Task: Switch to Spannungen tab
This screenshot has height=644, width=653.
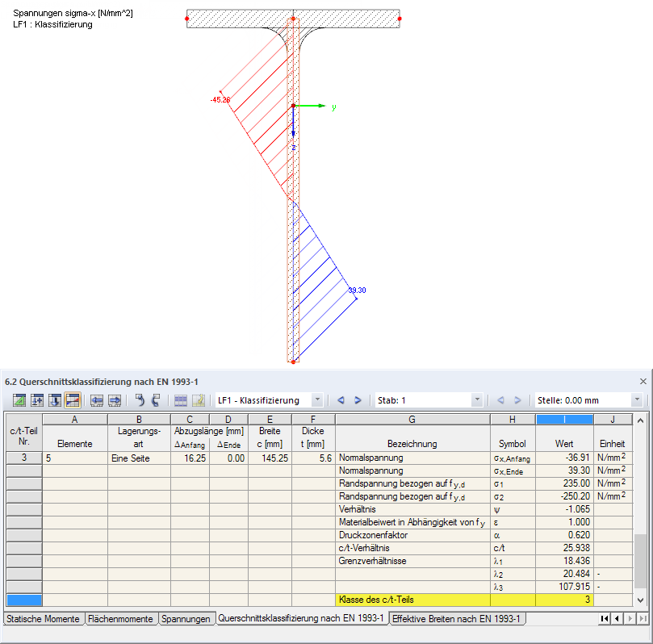Action: click(x=186, y=619)
